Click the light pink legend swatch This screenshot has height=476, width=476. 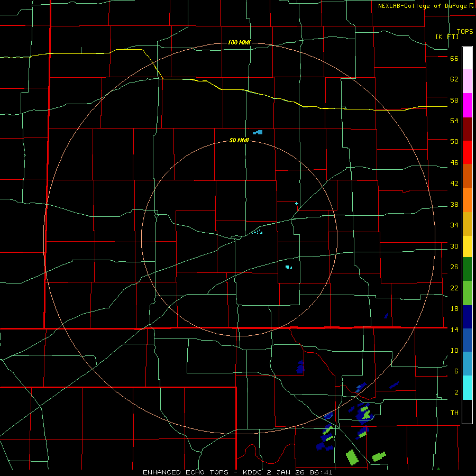(x=467, y=81)
